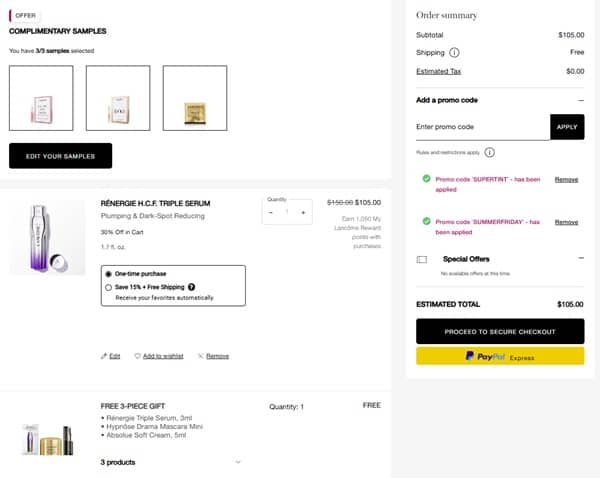Increase serum quantity with the plus button

(x=303, y=212)
